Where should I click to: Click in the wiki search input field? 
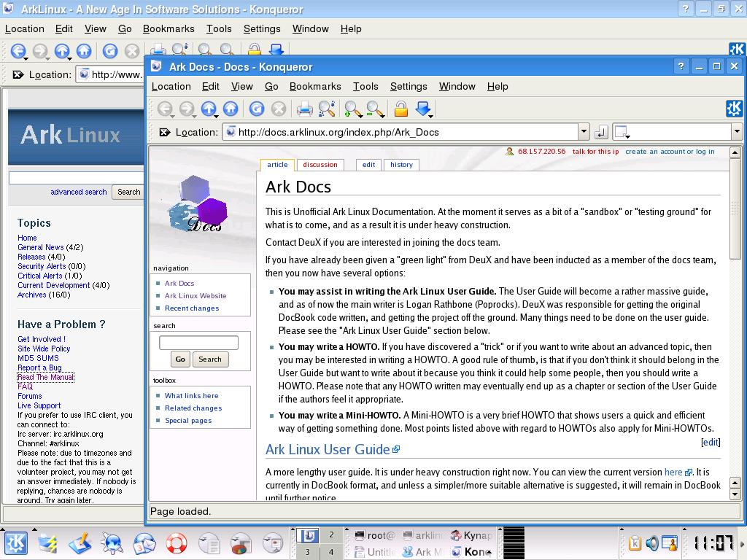(198, 343)
